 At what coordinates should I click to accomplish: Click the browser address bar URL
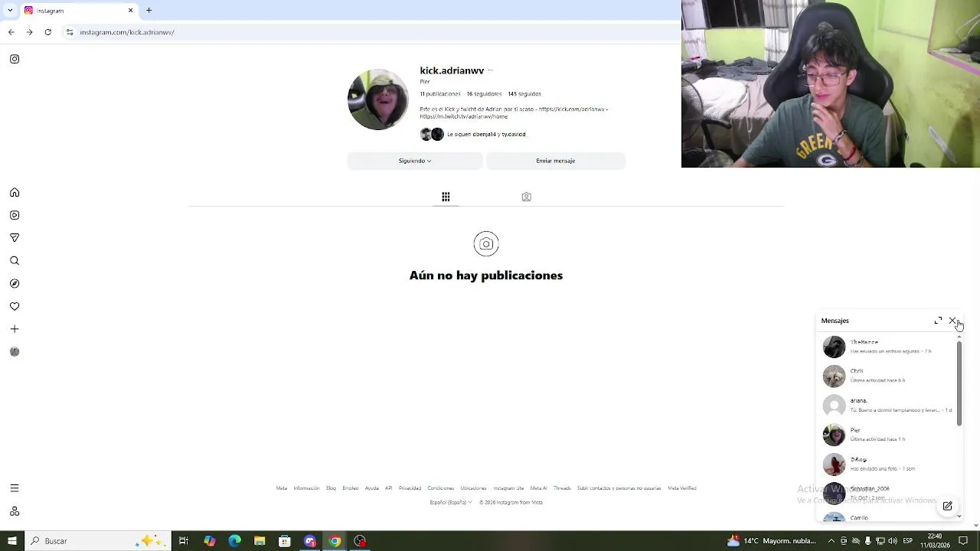click(x=127, y=32)
